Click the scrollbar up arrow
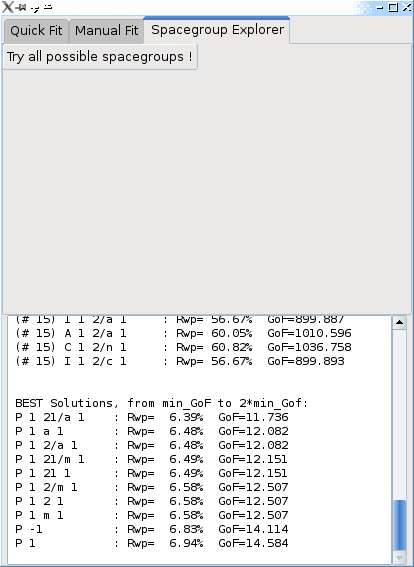This screenshot has height=567, width=414. 399,322
